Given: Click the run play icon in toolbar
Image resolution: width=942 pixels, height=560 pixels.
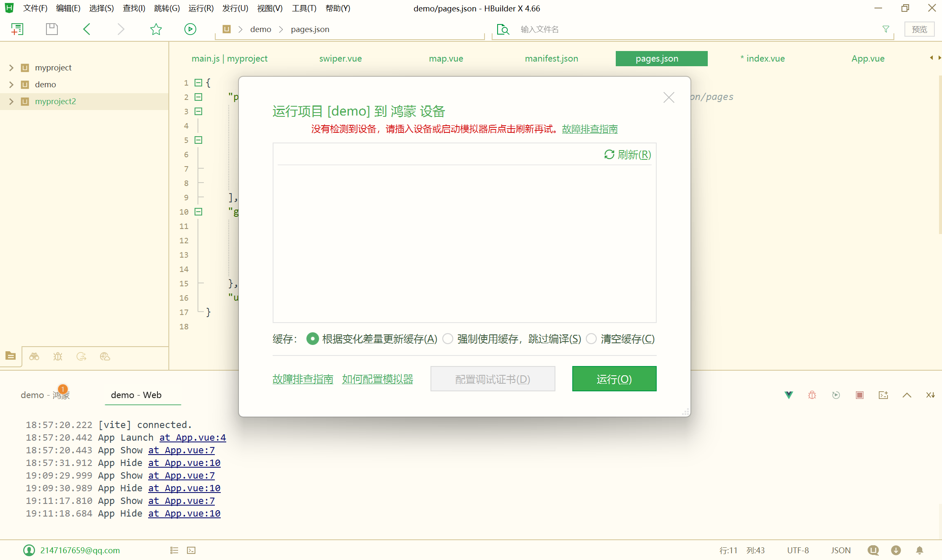Looking at the screenshot, I should click(190, 29).
